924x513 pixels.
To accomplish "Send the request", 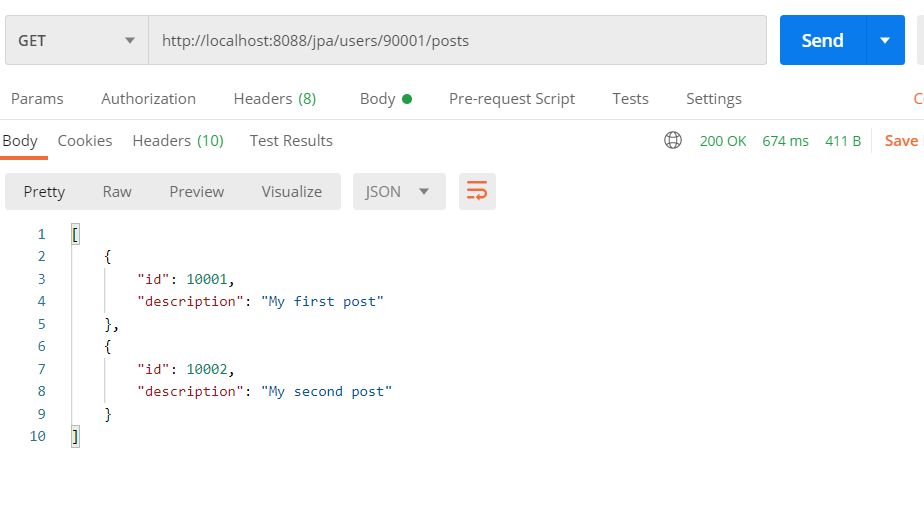I will pyautogui.click(x=823, y=40).
